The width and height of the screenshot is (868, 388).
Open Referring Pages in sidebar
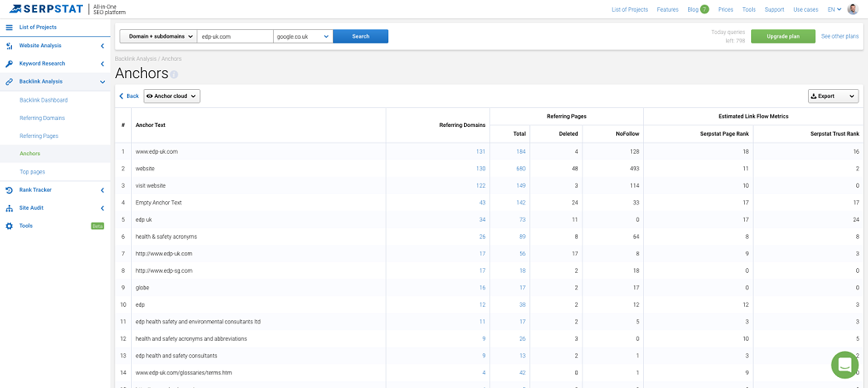pyautogui.click(x=39, y=136)
